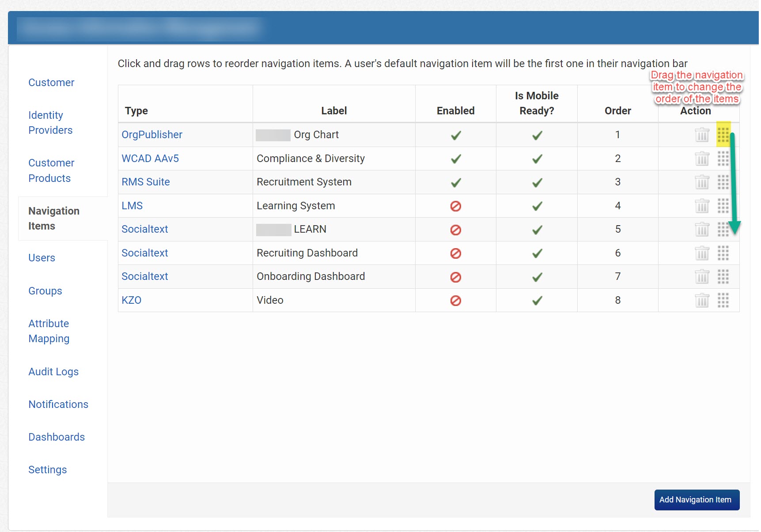The height and width of the screenshot is (532, 761).
Task: Click trash icon in Recruiting Dashboard row
Action: (702, 253)
